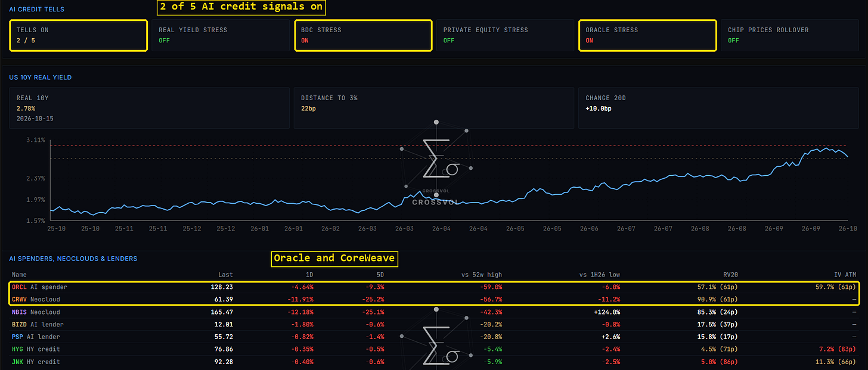The image size is (868, 370).
Task: Select the DISTANCE TO 3% value 22bp
Action: click(308, 109)
